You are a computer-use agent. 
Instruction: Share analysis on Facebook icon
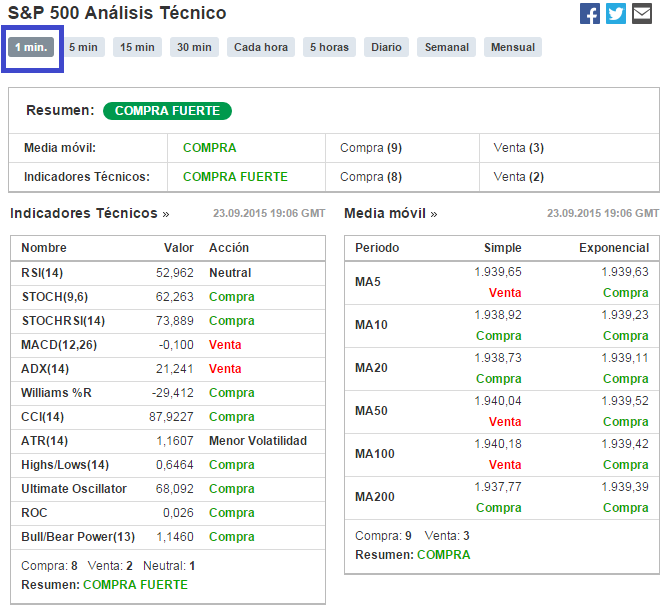[590, 14]
